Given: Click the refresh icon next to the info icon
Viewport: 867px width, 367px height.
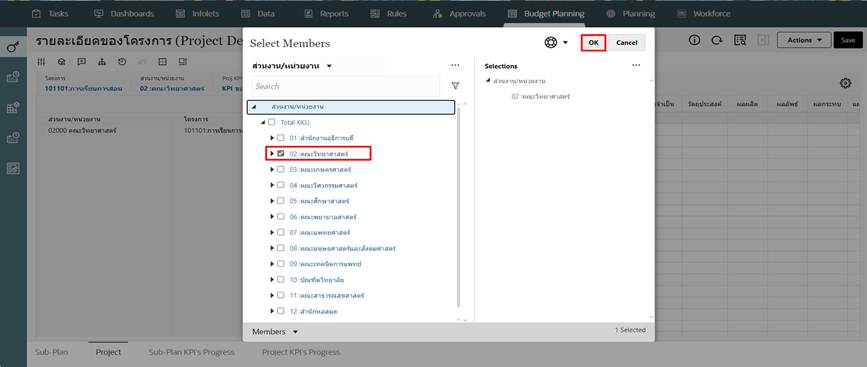Looking at the screenshot, I should pyautogui.click(x=717, y=40).
